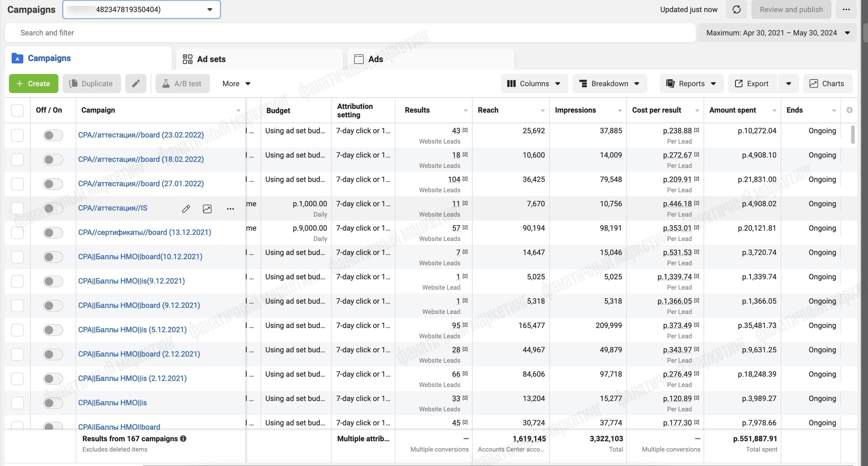868x466 pixels.
Task: Check the select-all checkbox in the table header
Action: pyautogui.click(x=17, y=110)
